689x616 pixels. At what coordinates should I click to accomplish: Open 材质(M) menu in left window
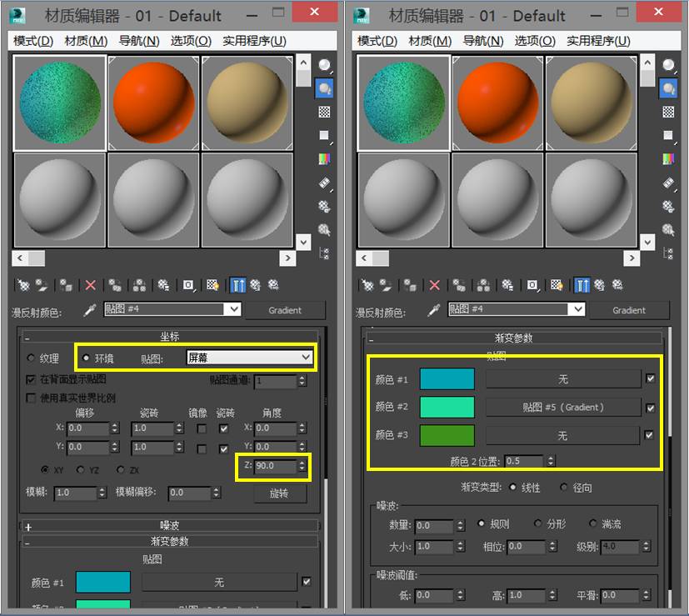tap(86, 41)
